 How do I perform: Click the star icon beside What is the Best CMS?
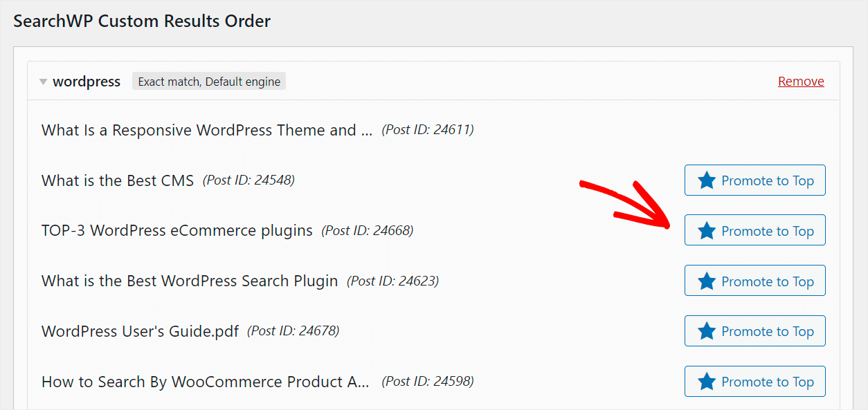click(x=707, y=180)
